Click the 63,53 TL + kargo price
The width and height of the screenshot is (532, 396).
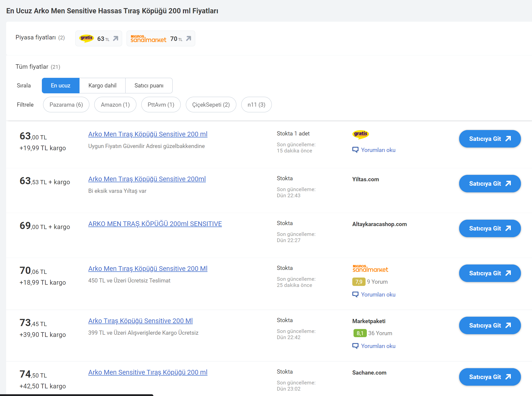pyautogui.click(x=45, y=181)
